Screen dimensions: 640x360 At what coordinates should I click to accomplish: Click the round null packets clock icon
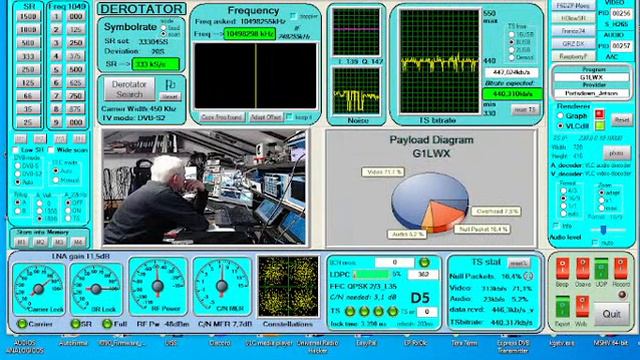528,276
